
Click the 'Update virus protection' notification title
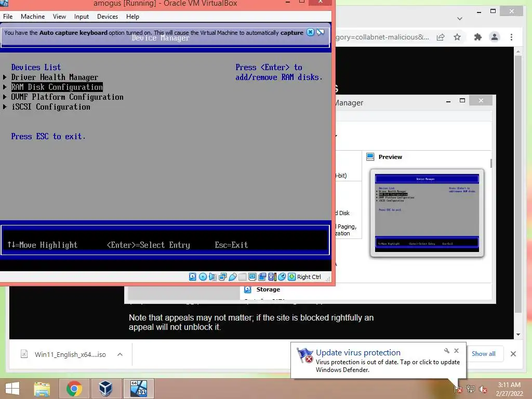tap(358, 353)
